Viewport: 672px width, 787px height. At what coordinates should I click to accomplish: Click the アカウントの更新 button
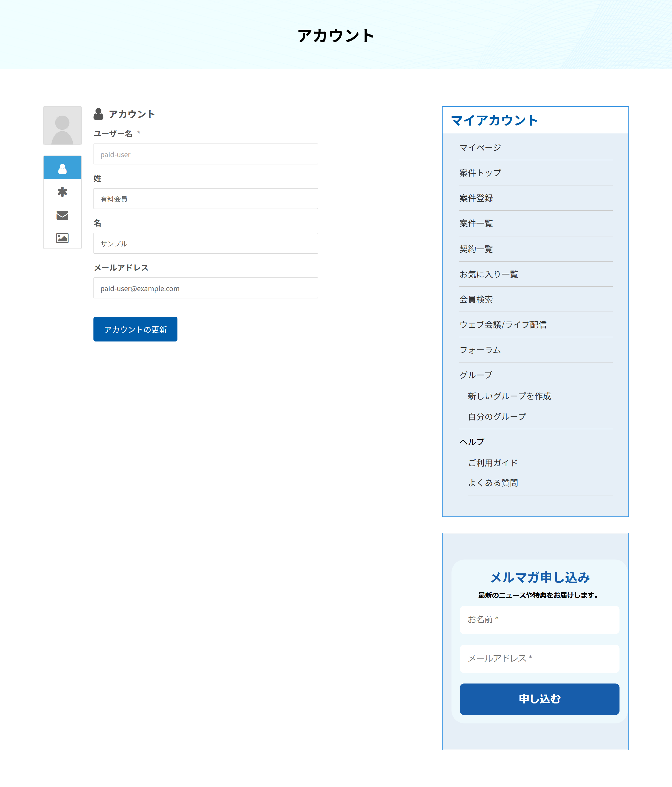click(x=135, y=329)
